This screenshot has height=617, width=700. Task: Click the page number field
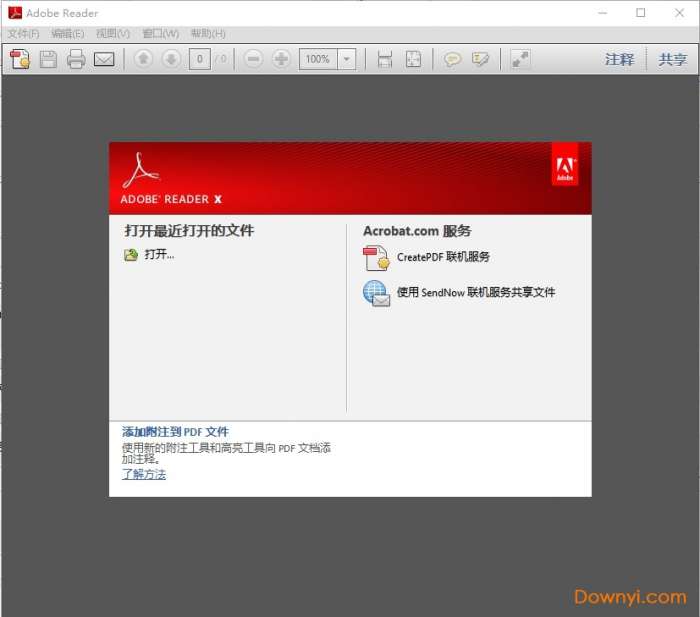(200, 59)
